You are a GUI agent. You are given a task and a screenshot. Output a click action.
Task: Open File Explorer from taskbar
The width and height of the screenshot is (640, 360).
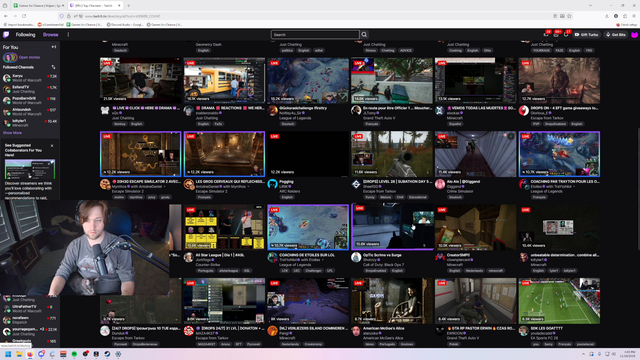19,354
